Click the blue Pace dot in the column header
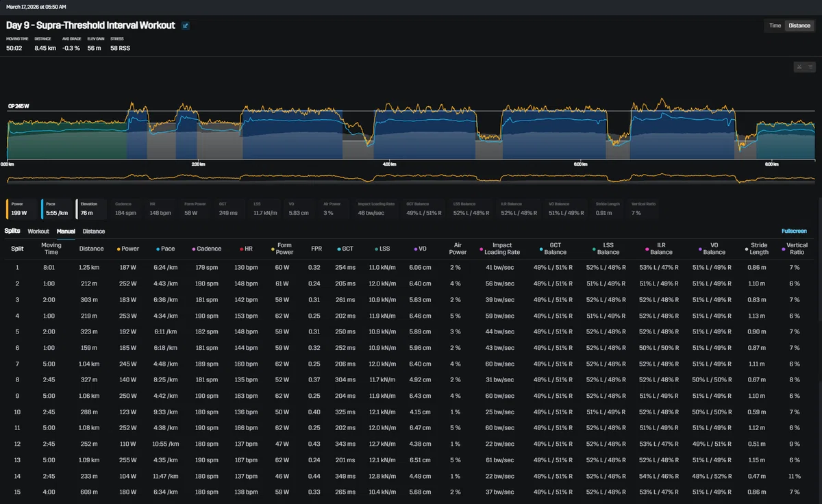 click(157, 249)
